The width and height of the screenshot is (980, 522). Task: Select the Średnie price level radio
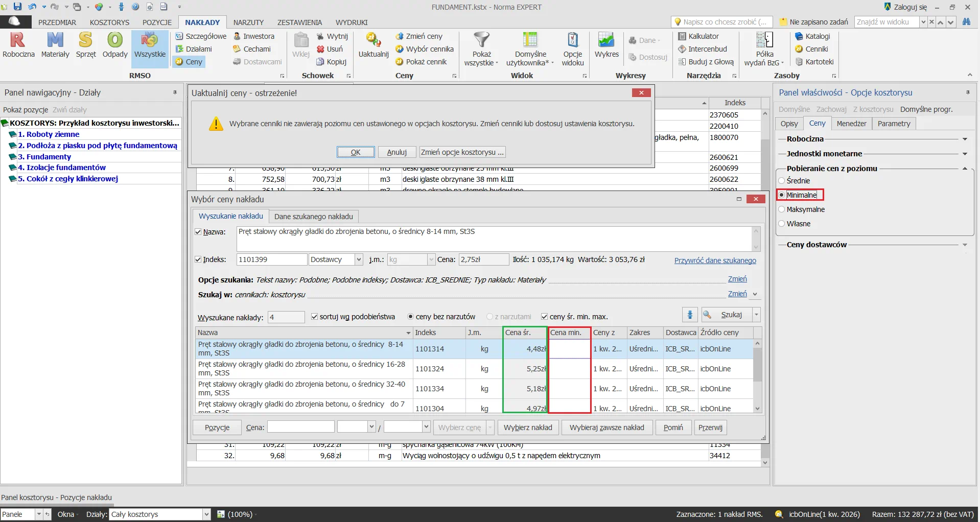(x=782, y=181)
